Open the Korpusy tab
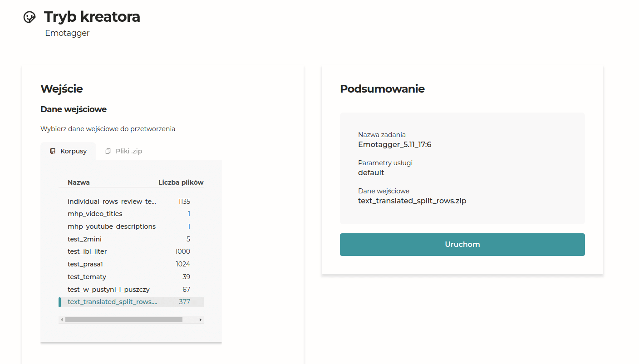The image size is (639, 364). click(x=68, y=151)
